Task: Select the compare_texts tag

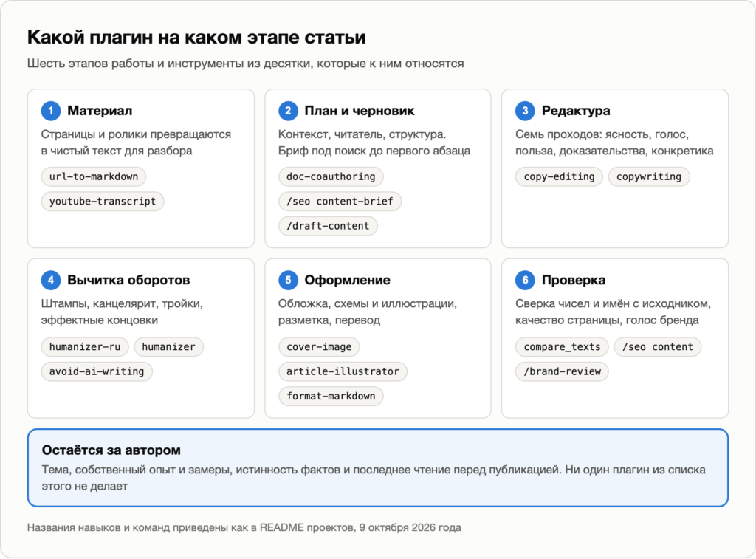Action: 562,347
